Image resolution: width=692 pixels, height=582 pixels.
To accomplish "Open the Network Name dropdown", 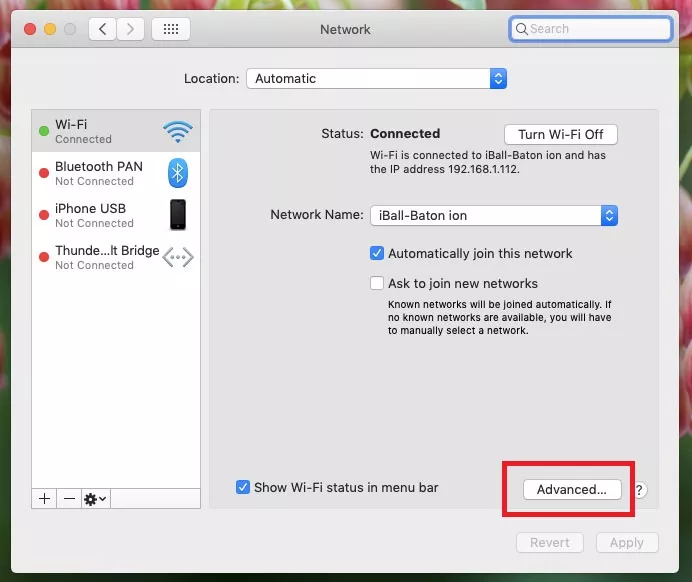I will pos(494,215).
